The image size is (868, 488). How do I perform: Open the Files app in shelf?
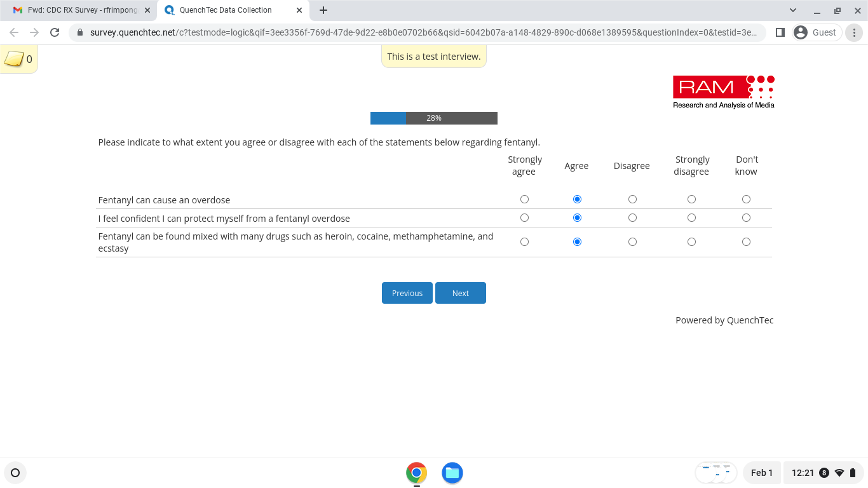pos(452,473)
